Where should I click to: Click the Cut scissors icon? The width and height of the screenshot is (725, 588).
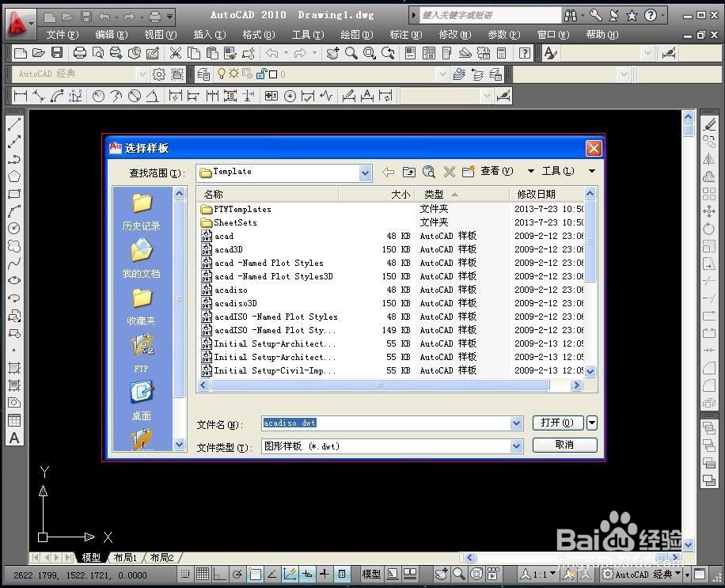(x=175, y=53)
